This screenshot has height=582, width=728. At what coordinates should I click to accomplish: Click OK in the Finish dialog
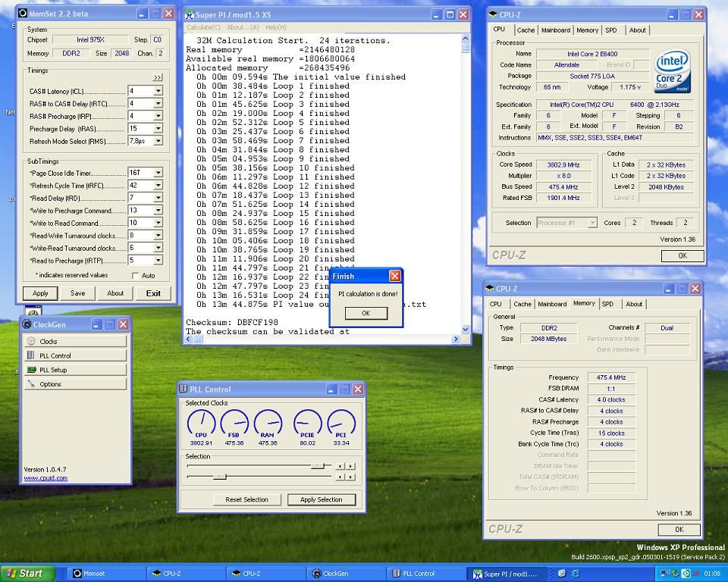tap(366, 313)
